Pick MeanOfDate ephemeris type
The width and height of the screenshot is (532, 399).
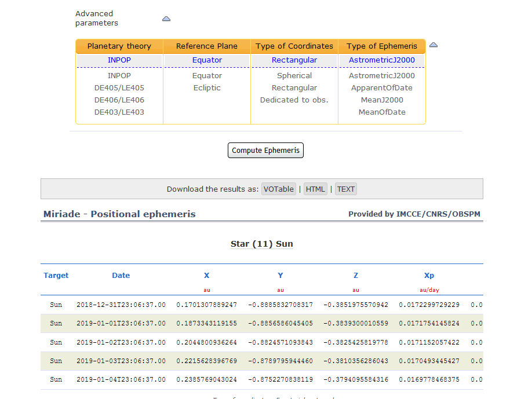(382, 112)
